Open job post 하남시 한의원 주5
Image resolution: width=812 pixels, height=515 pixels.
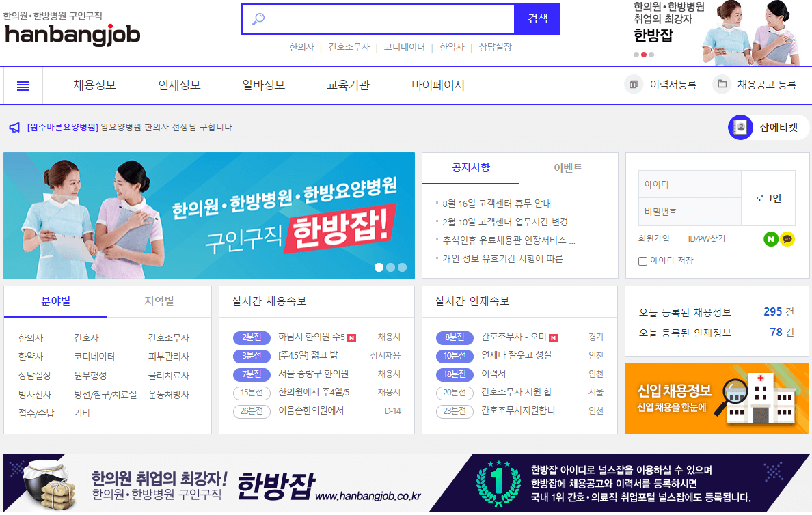(312, 337)
